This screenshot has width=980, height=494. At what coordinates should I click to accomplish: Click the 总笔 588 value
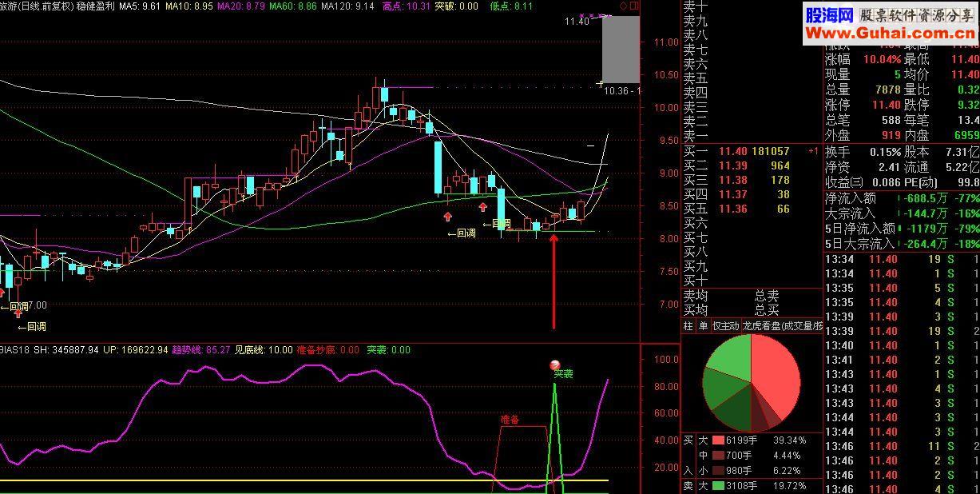click(891, 120)
